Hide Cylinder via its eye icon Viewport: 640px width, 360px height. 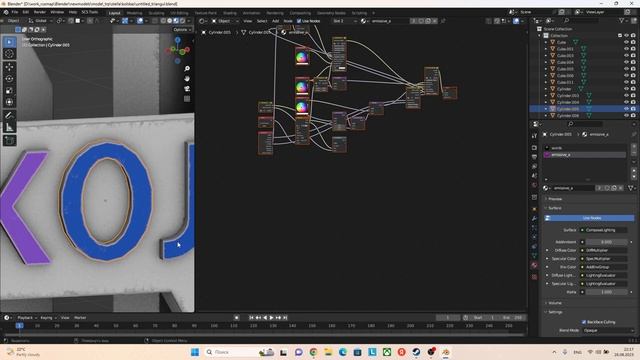626,89
